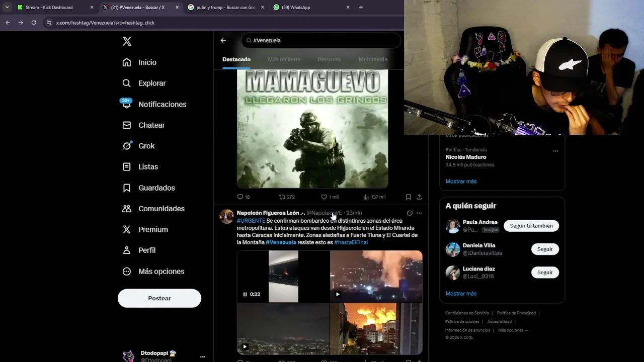The height and width of the screenshot is (362, 644).
Task: Open Condiciones de Servicio link
Action: point(467,313)
